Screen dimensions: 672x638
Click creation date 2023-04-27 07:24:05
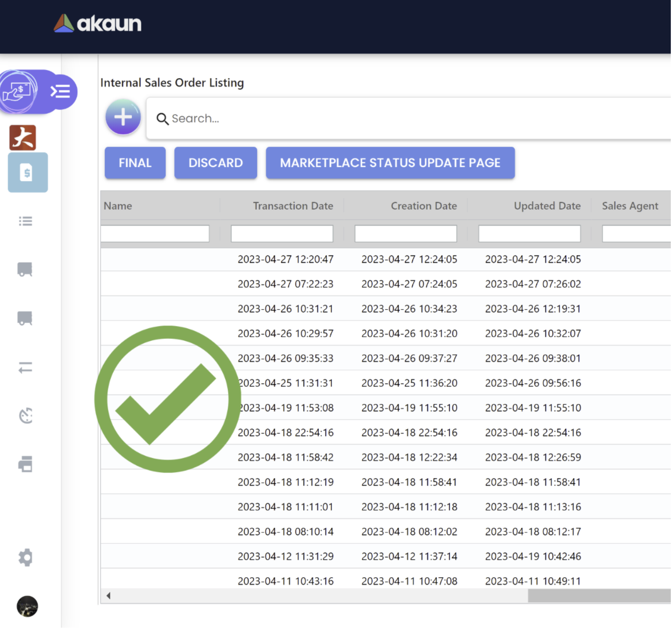tap(409, 284)
